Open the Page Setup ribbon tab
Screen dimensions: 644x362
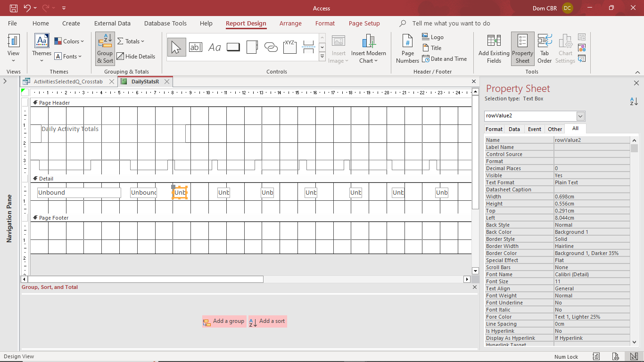pos(364,23)
